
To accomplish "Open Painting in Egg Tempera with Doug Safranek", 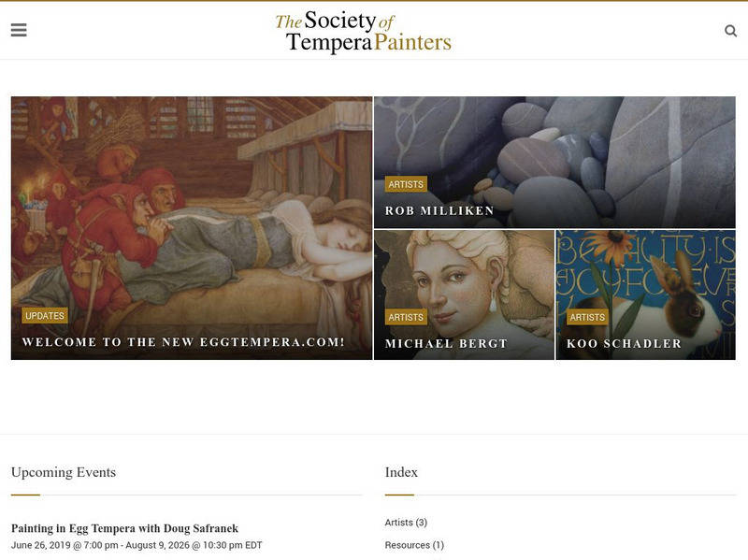I will (124, 529).
